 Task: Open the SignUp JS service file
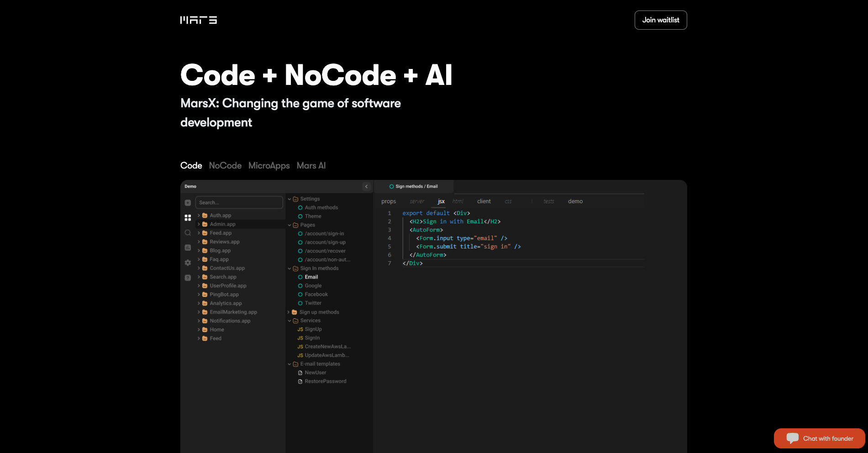click(313, 329)
